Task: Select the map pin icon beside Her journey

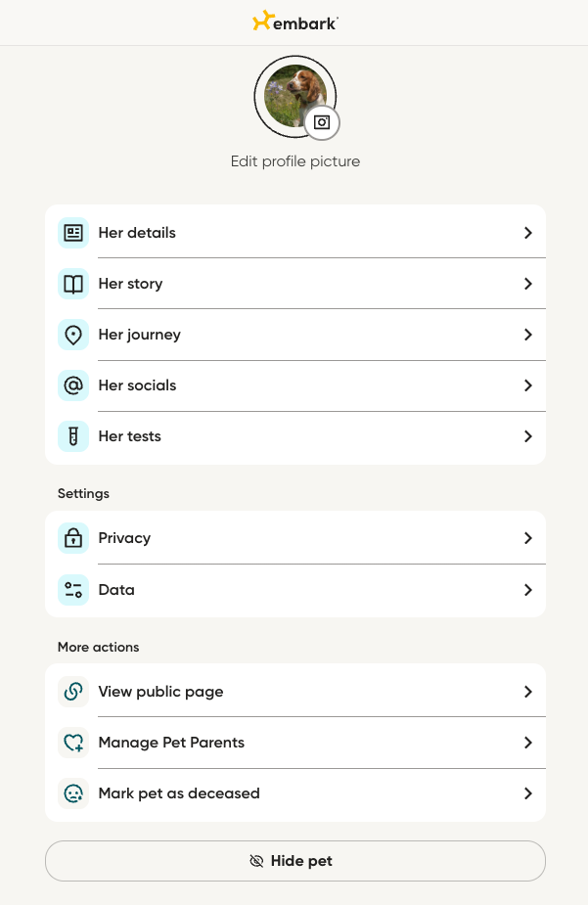Action: [x=73, y=335]
